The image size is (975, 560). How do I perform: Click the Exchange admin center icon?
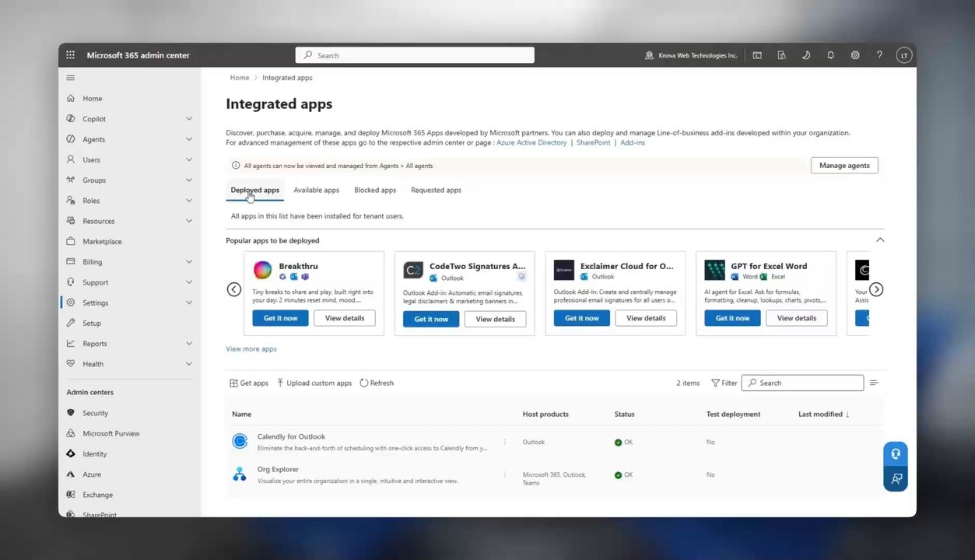(x=71, y=495)
